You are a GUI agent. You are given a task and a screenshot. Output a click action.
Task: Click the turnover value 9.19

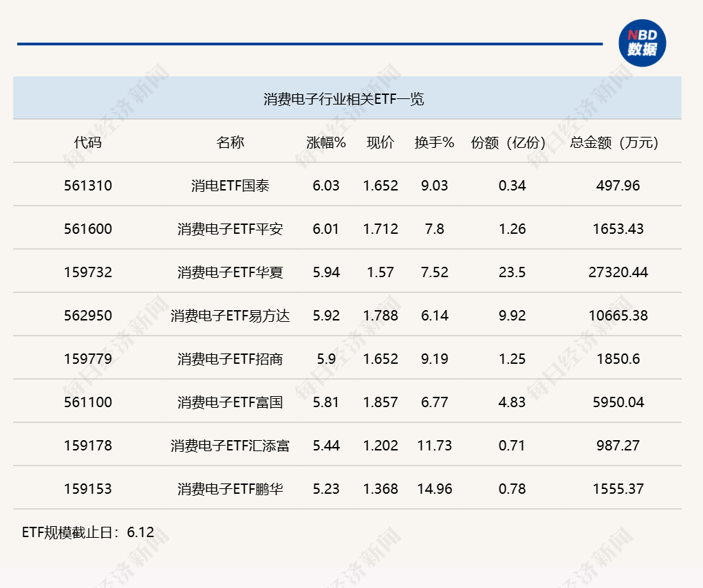(x=434, y=359)
